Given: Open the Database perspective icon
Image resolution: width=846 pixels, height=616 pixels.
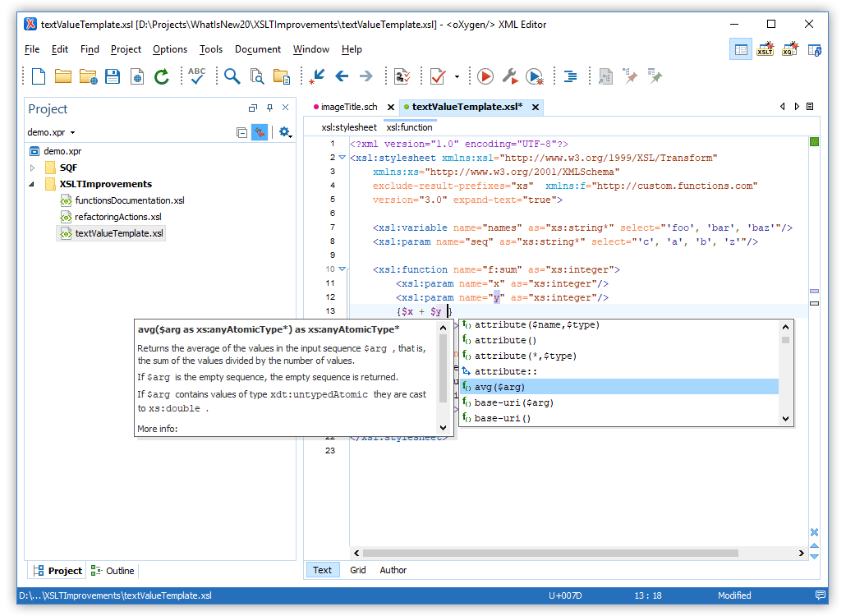Looking at the screenshot, I should tap(815, 50).
